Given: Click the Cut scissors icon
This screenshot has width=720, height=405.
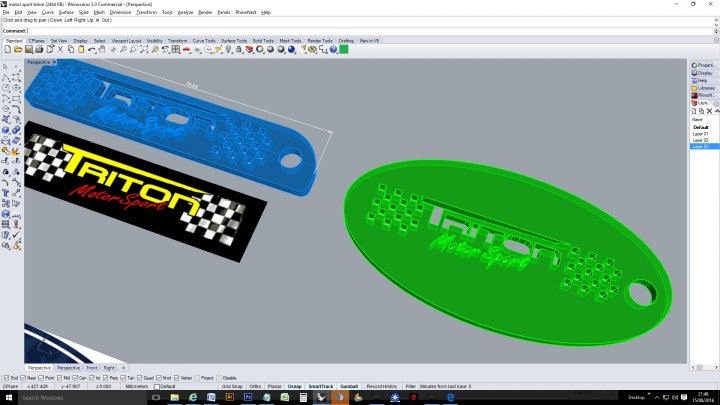Looking at the screenshot, I should click(60, 50).
